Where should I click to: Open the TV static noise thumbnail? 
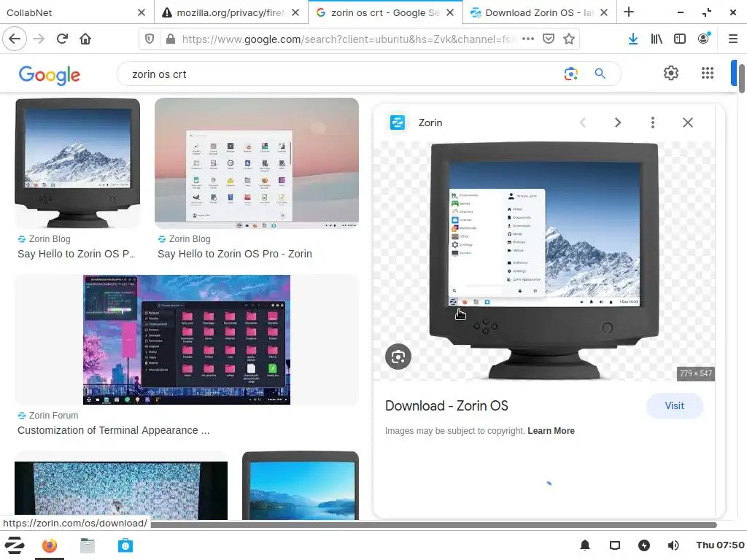click(121, 490)
